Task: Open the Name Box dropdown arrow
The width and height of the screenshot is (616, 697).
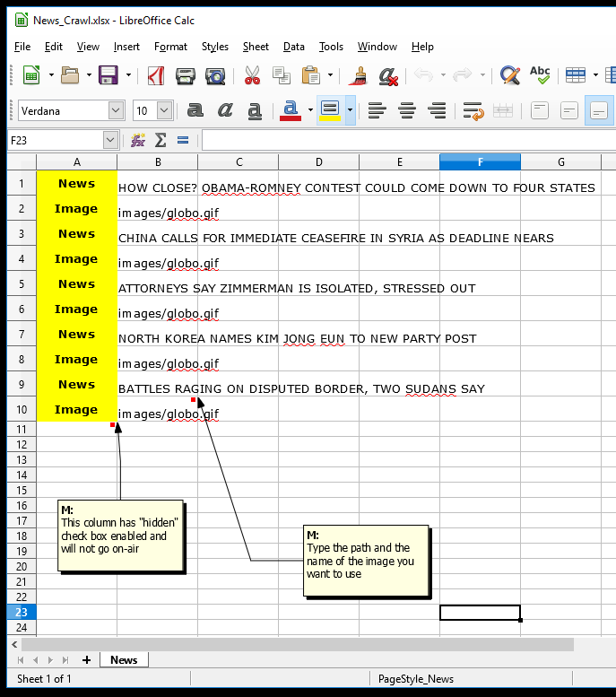Action: pos(110,140)
